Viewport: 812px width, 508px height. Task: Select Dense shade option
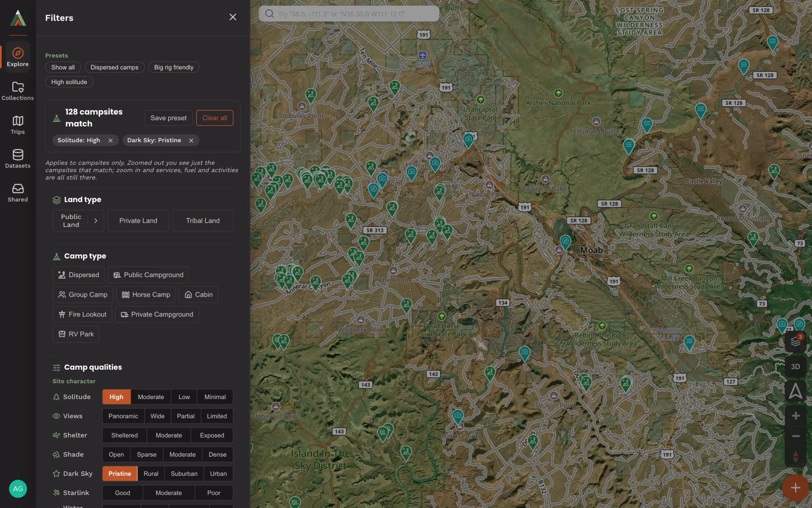click(218, 454)
